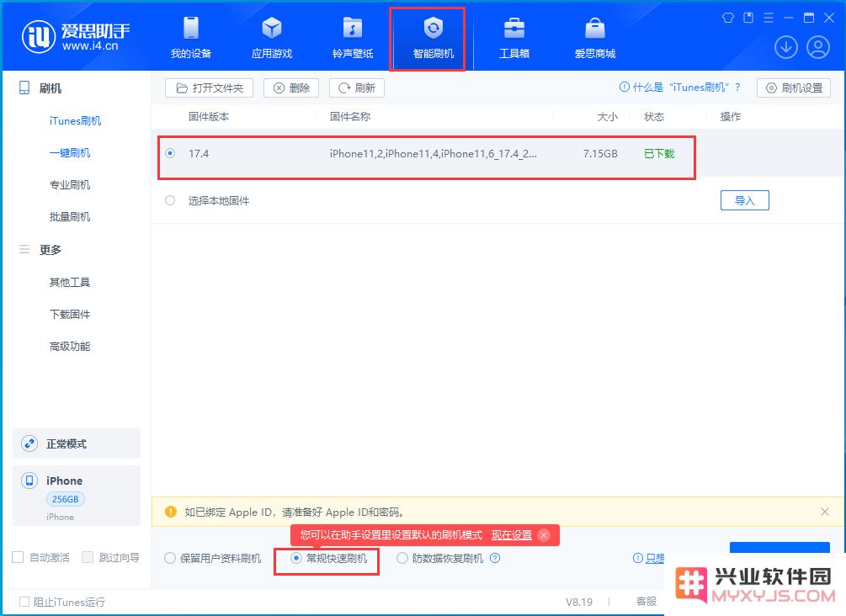Open the user account profile icon
This screenshot has height=616, width=846.
818,47
